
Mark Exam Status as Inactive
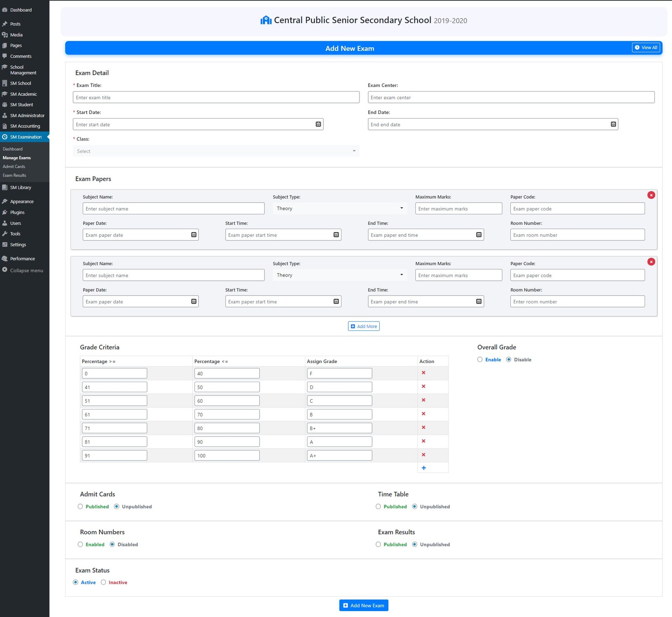[103, 582]
